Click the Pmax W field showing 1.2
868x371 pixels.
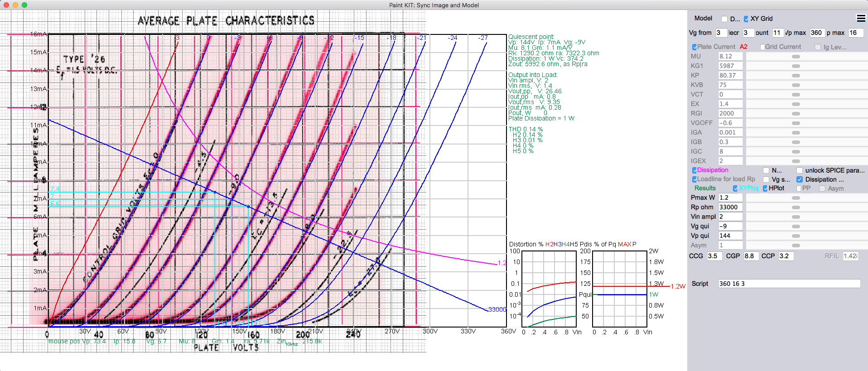click(x=730, y=198)
